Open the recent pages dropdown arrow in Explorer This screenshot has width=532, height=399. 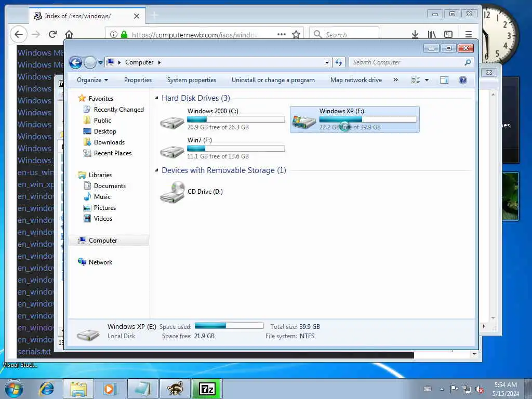point(100,63)
